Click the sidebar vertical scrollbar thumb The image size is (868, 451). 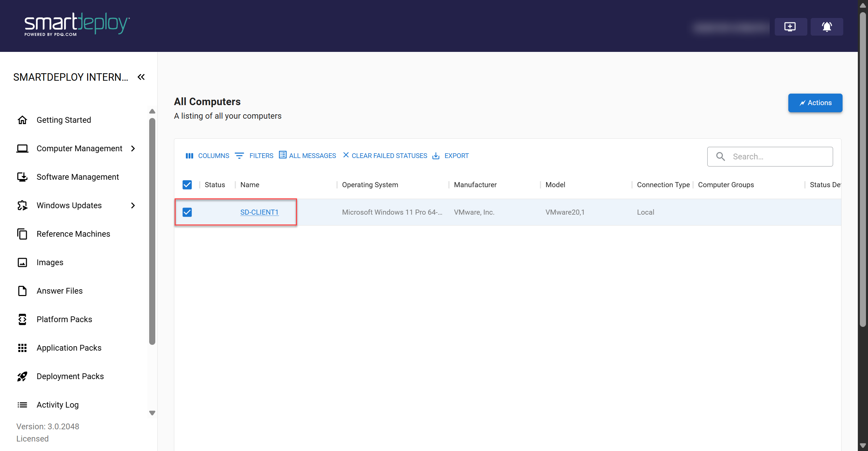tap(152, 231)
